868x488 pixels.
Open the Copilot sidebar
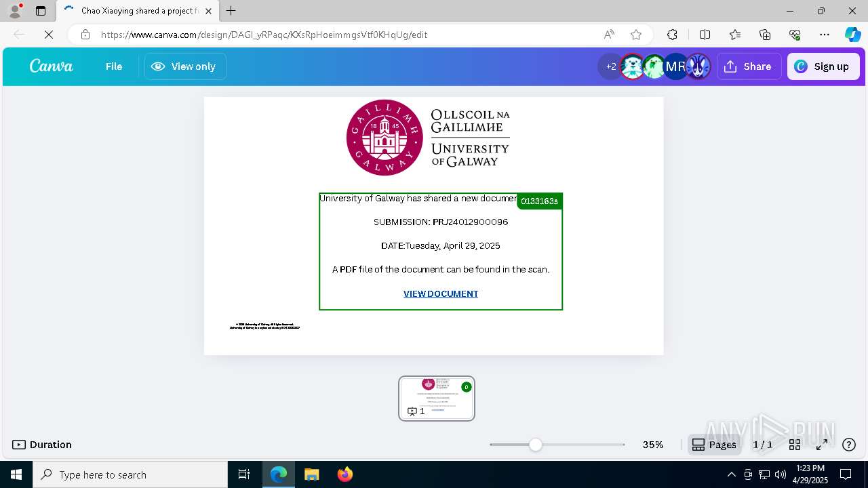click(852, 35)
